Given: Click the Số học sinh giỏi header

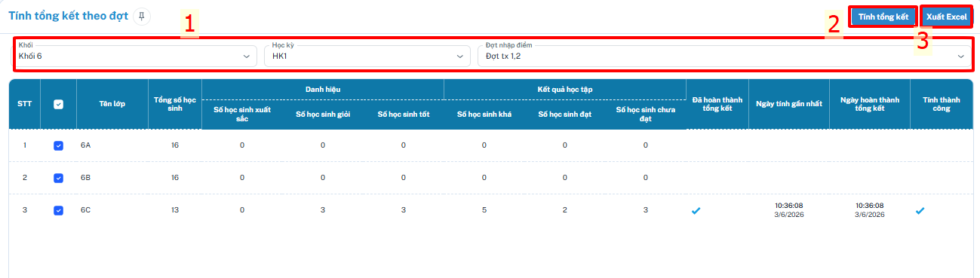Looking at the screenshot, I should [x=323, y=114].
